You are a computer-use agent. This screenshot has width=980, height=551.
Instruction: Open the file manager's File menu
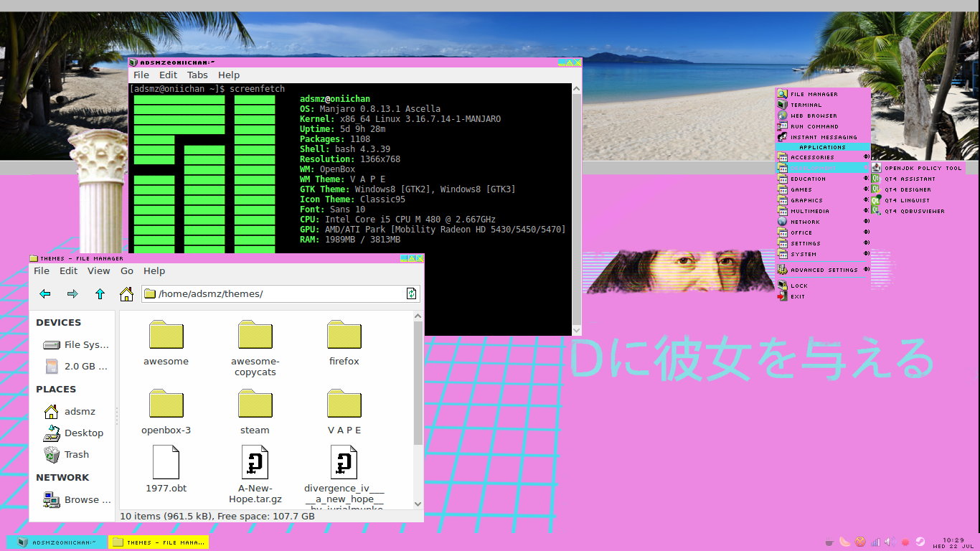(42, 270)
